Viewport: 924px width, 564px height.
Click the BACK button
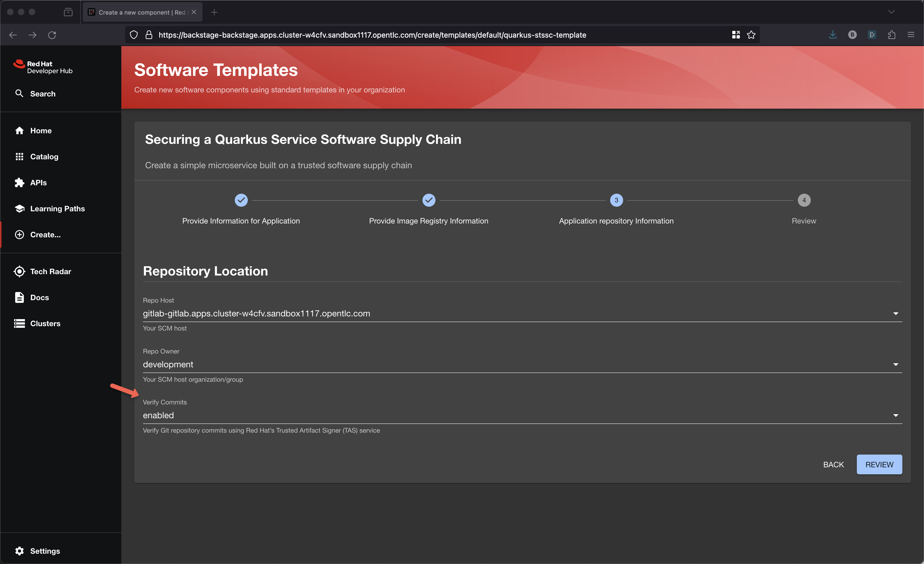(833, 465)
